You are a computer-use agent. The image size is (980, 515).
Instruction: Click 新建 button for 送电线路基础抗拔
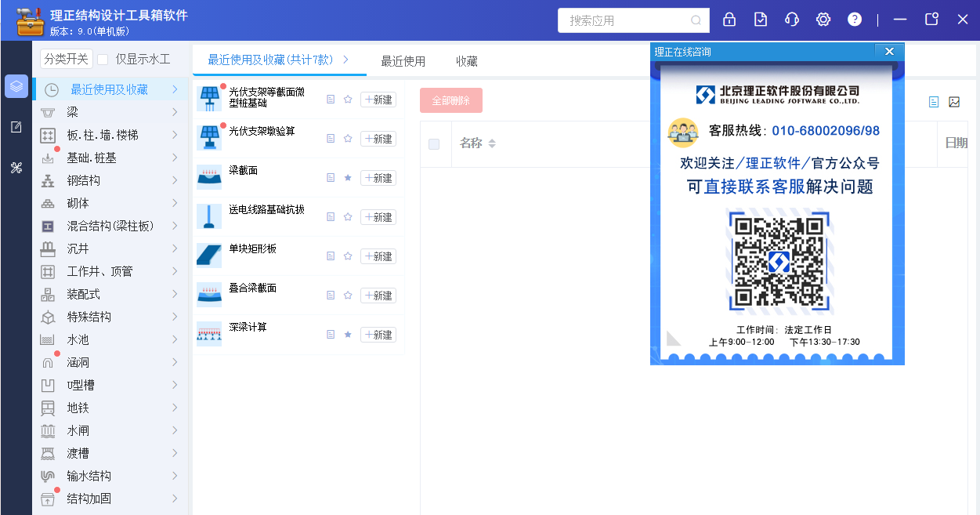378,217
